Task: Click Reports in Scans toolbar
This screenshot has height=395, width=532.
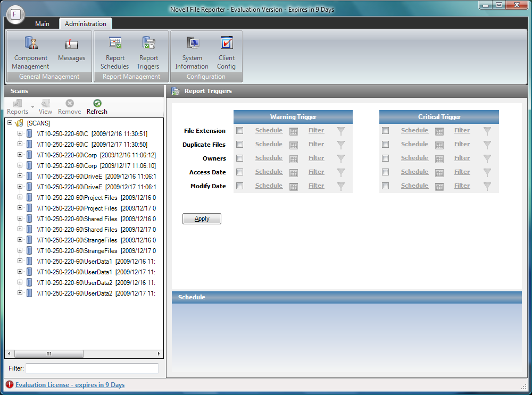Action: (x=18, y=107)
